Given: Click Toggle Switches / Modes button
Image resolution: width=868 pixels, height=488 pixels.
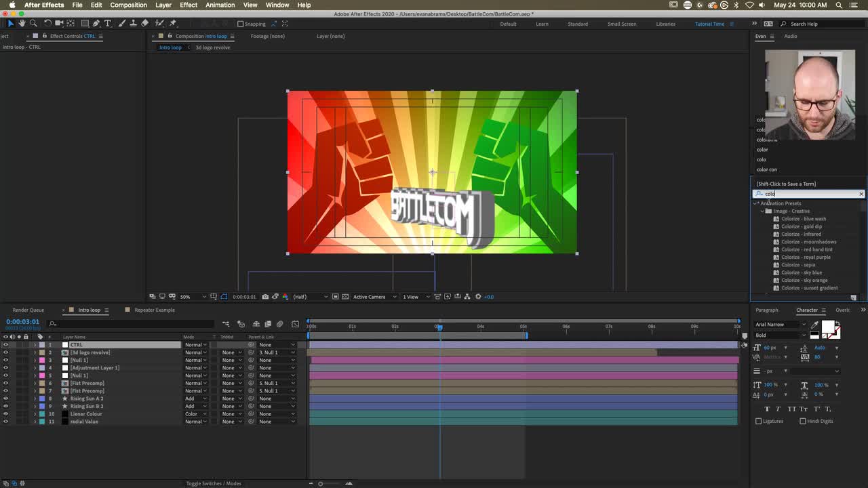Looking at the screenshot, I should click(214, 483).
